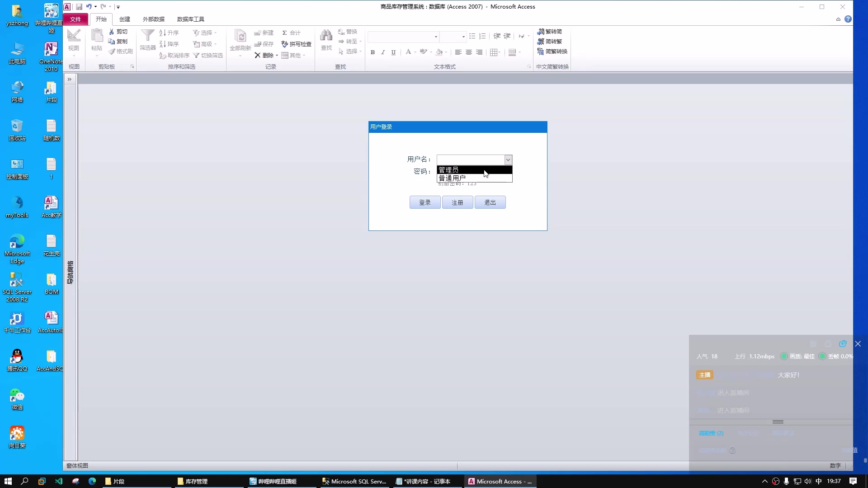Open taskbar search magnifier

click(24, 481)
